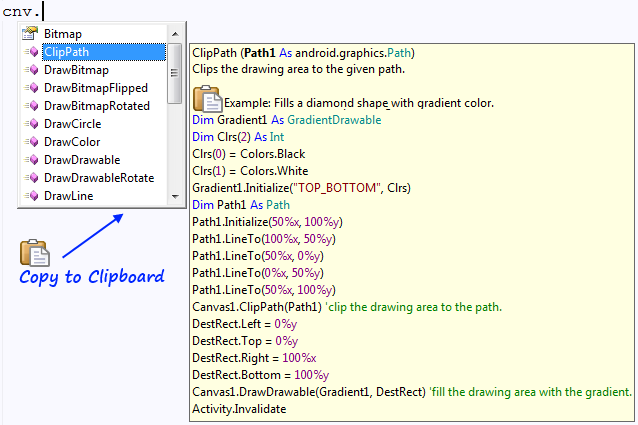Click the autocomplete list scrollbar thumb
Viewport: 638px width, 425px height.
point(175,73)
